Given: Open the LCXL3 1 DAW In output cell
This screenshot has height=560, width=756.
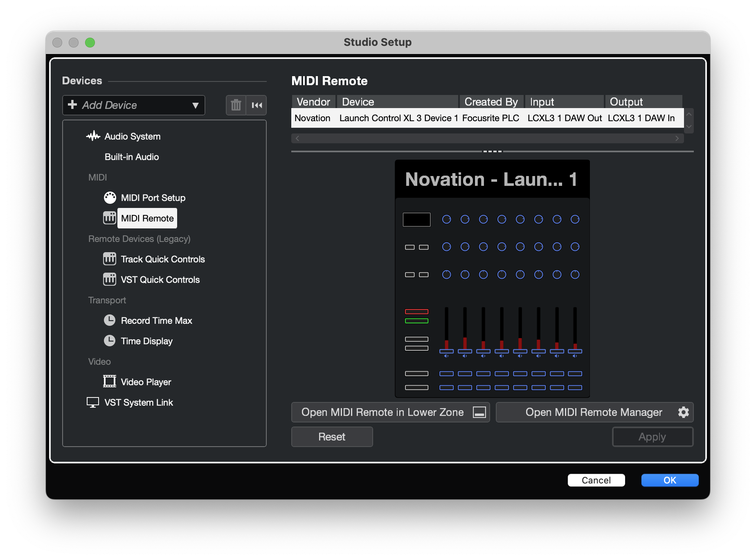Looking at the screenshot, I should (x=641, y=118).
